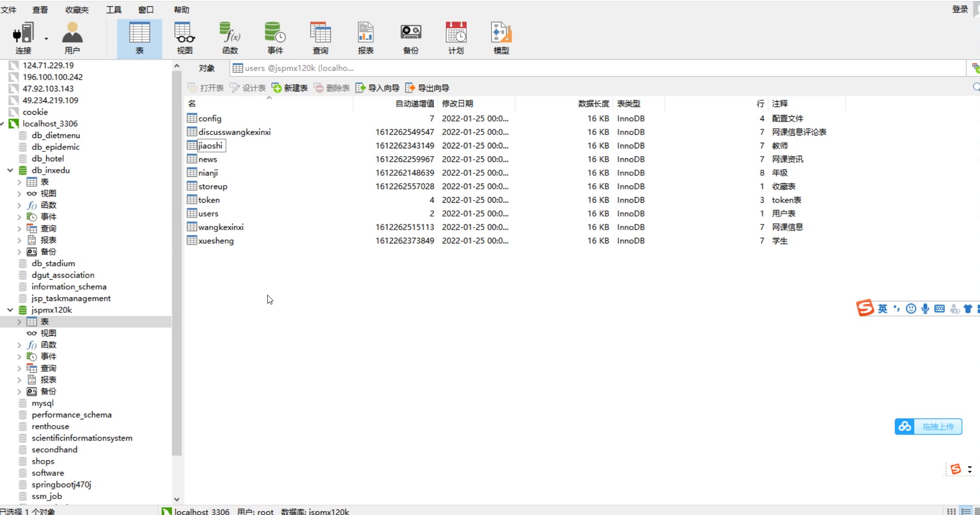Click the green icon at tab bar's right end

click(x=975, y=68)
